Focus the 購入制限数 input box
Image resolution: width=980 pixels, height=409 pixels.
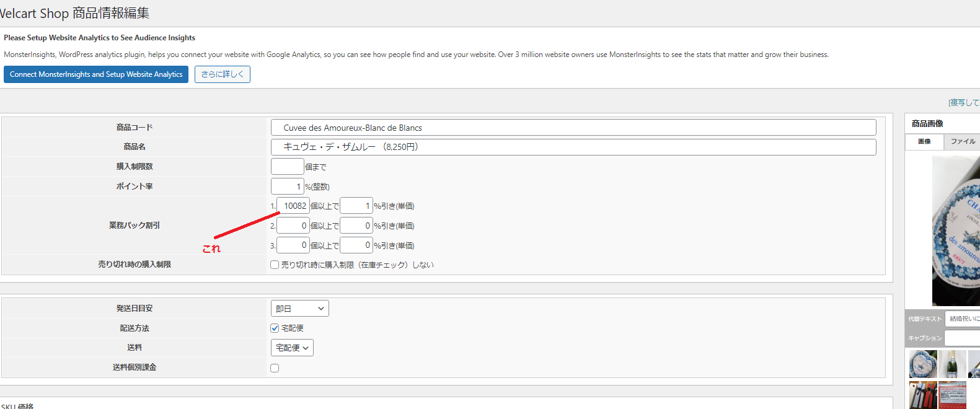[x=287, y=167]
